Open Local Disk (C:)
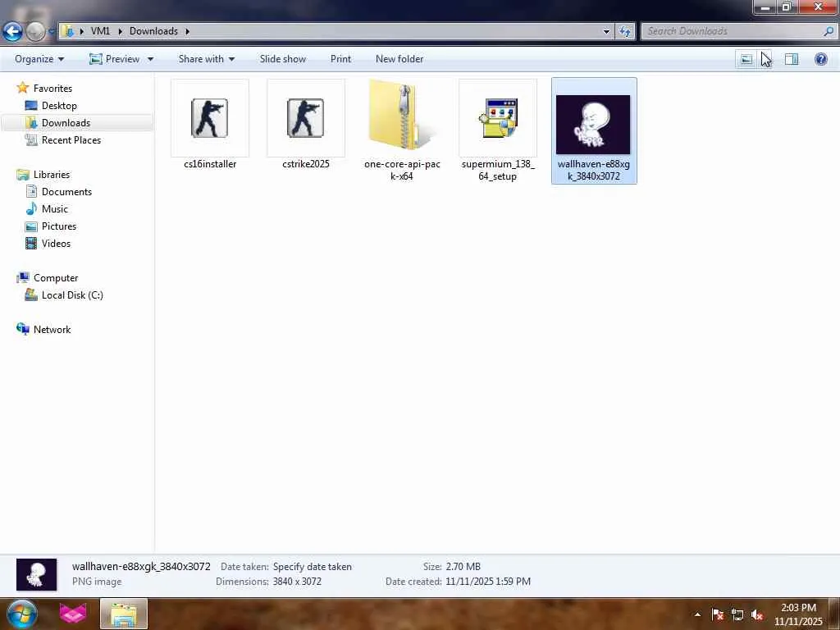This screenshot has width=840, height=630. point(72,295)
